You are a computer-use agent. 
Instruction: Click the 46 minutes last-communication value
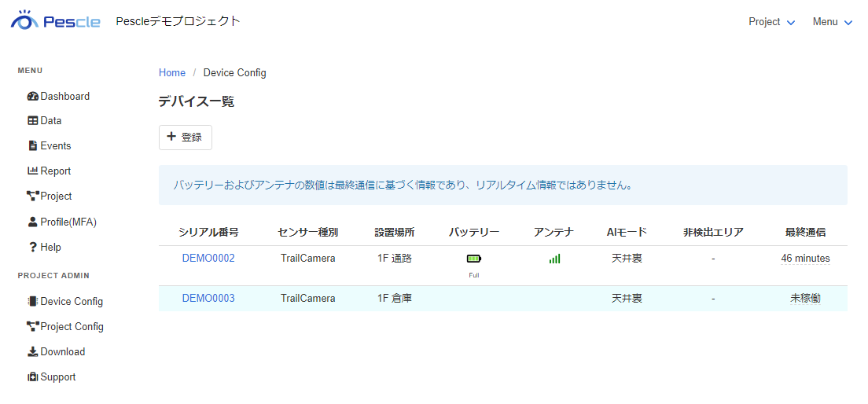click(805, 258)
